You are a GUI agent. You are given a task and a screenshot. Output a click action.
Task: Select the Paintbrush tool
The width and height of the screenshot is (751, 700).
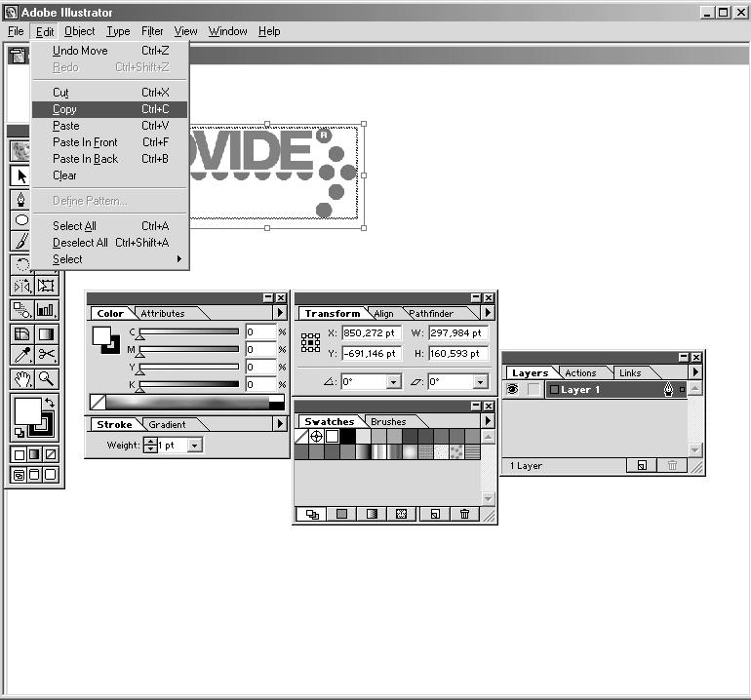pos(21,241)
